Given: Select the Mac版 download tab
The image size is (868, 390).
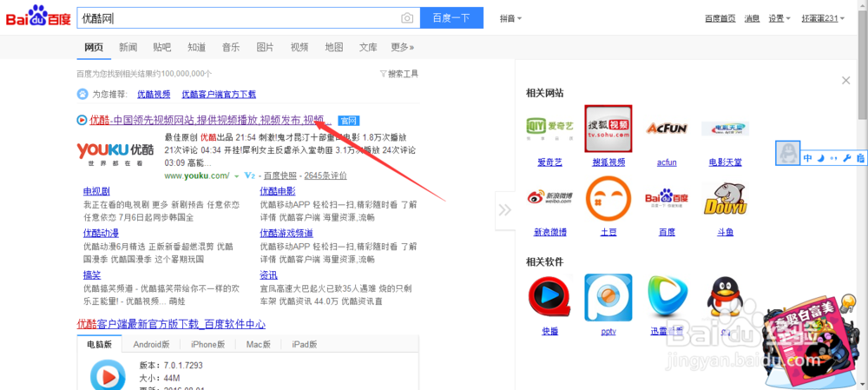Looking at the screenshot, I should pos(259,344).
